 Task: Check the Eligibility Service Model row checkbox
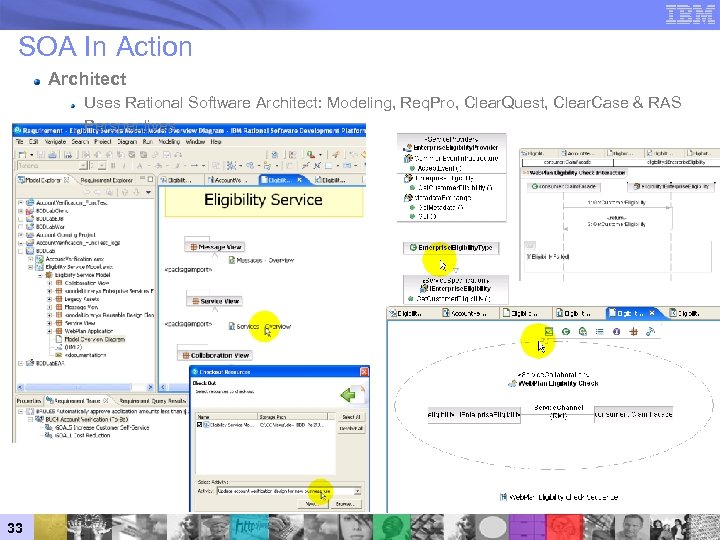tap(199, 425)
